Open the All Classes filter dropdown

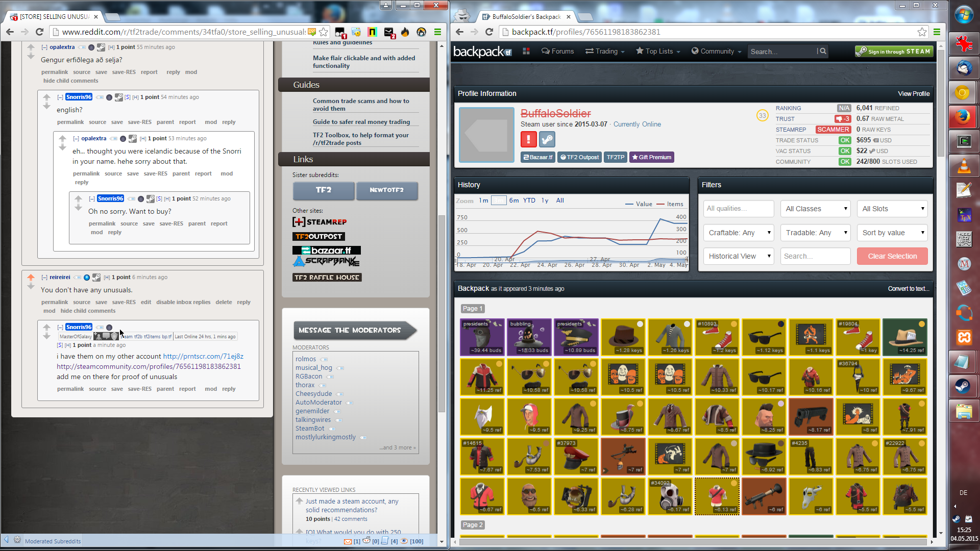[x=816, y=209]
